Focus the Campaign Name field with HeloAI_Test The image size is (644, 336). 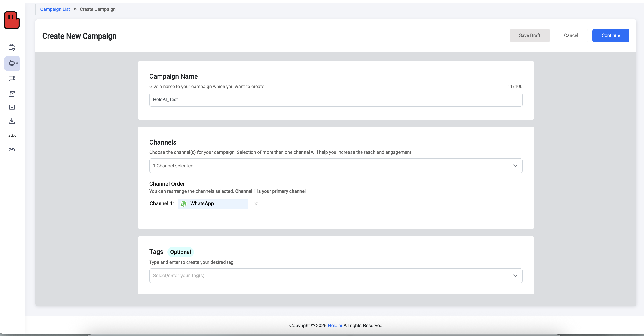335,100
